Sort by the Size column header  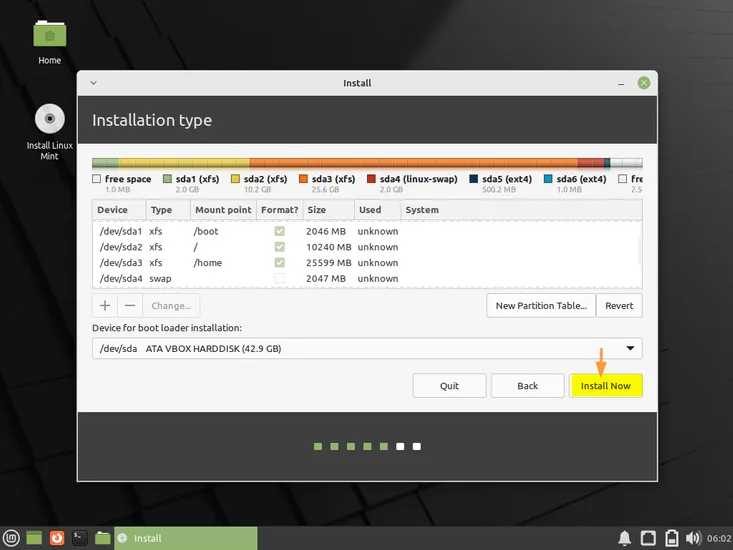tap(329, 210)
